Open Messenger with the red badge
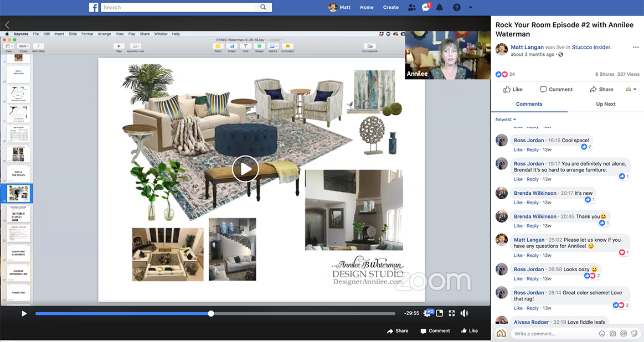Screen dimensions: 644x342 (x=426, y=7)
